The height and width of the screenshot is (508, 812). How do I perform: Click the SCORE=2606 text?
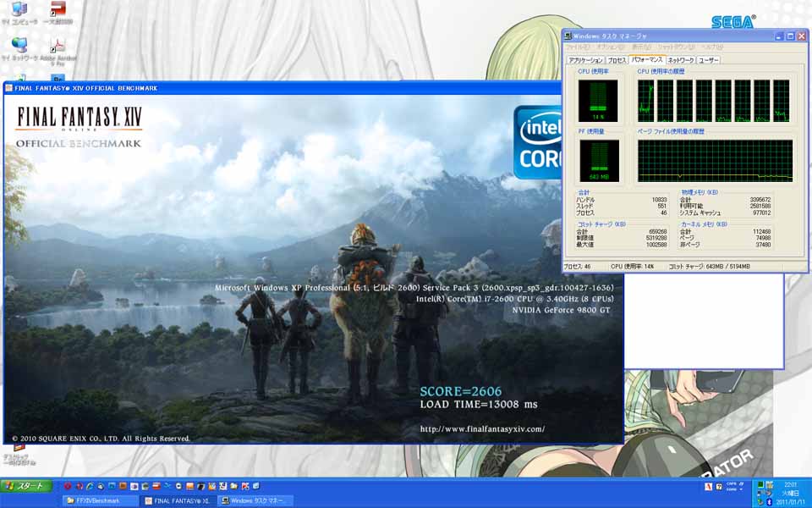(460, 391)
